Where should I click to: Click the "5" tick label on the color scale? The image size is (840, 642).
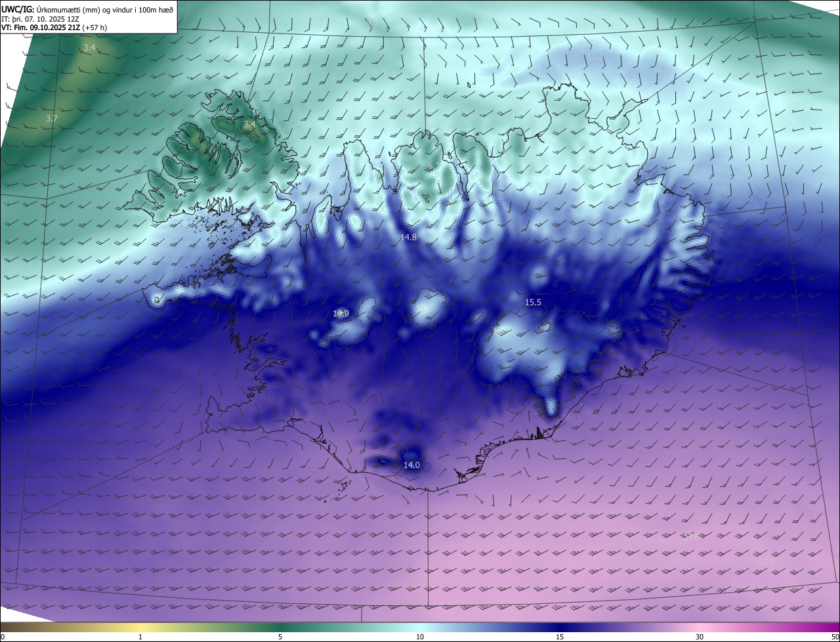pos(280,637)
